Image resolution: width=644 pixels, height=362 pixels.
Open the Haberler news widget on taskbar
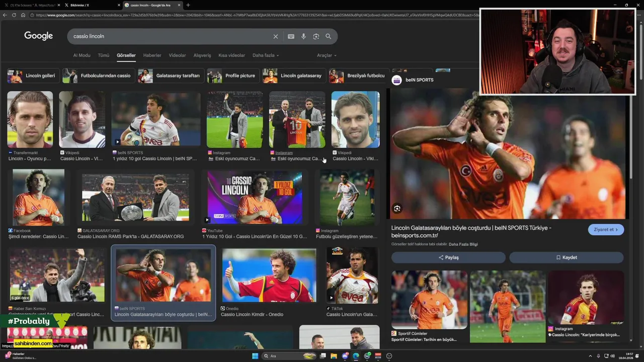pos(20,356)
